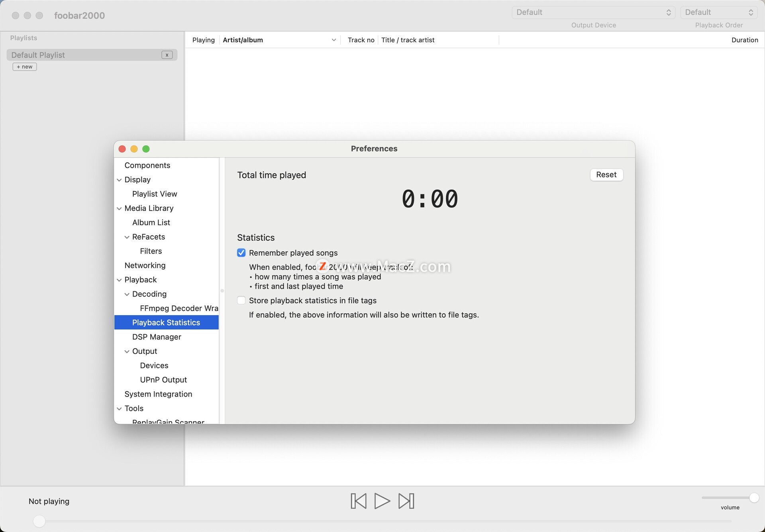Click the play button

(382, 501)
